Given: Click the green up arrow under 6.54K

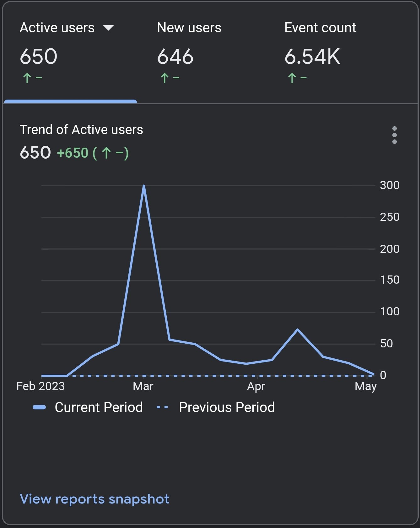Looking at the screenshot, I should pos(292,78).
